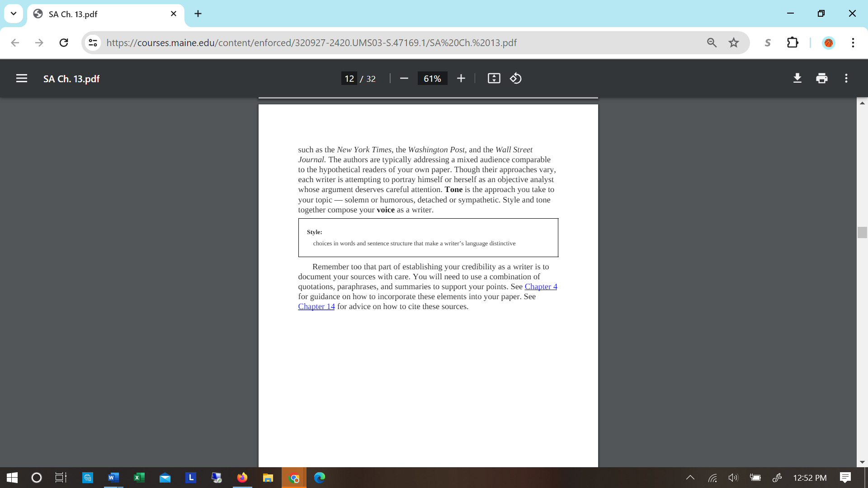Click the zoom out minus button

coord(404,79)
